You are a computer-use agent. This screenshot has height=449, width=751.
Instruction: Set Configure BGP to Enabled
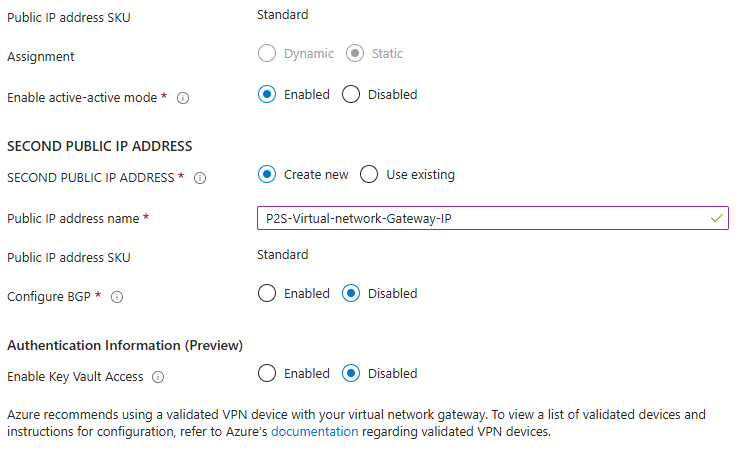tap(267, 293)
